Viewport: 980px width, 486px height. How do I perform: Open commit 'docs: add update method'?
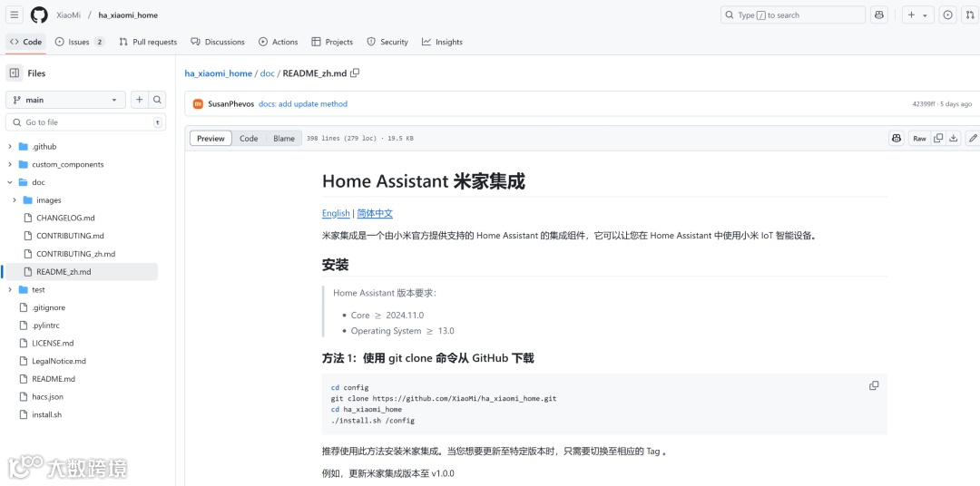click(x=303, y=103)
